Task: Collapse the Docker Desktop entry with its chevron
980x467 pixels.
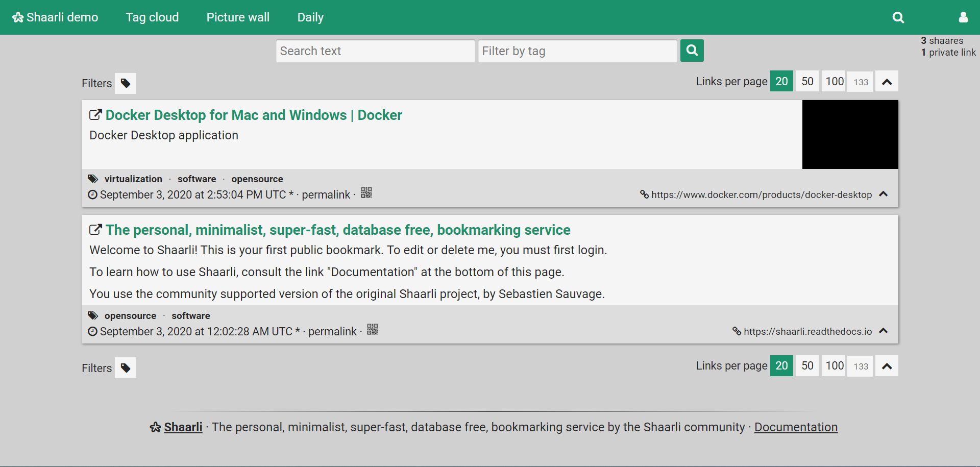Action: click(x=884, y=194)
